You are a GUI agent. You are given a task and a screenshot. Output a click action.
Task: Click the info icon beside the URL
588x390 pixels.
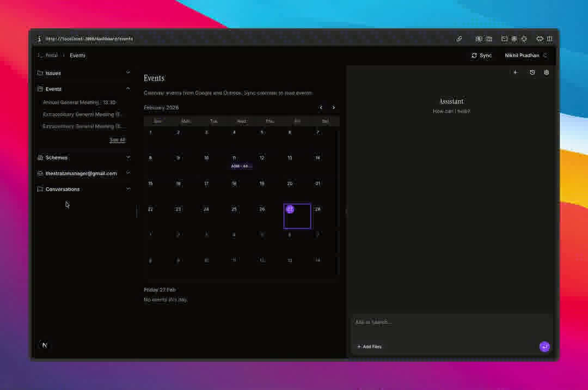39,39
